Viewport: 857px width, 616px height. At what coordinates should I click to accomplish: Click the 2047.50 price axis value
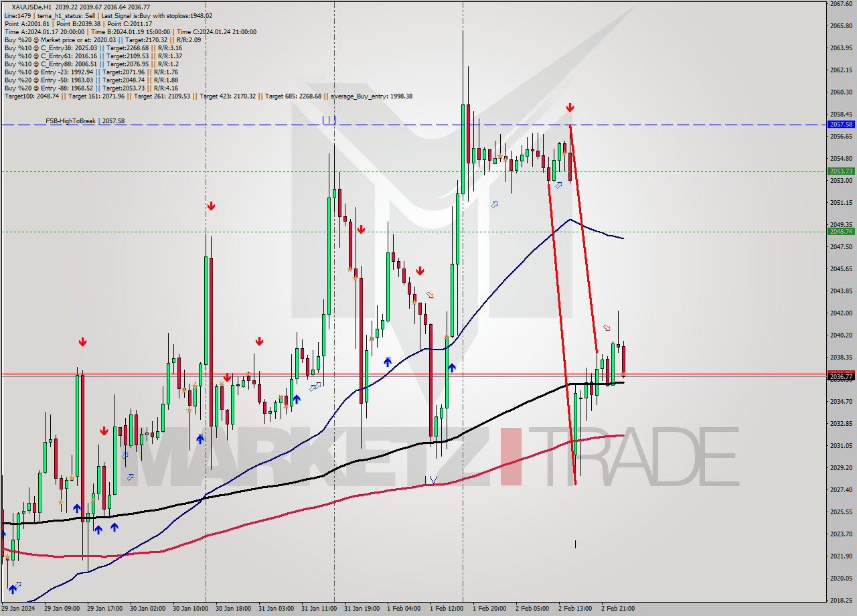pos(840,247)
